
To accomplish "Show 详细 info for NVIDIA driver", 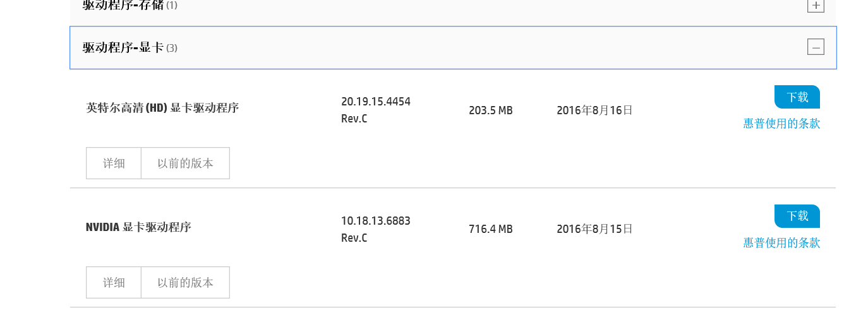I will tap(114, 283).
